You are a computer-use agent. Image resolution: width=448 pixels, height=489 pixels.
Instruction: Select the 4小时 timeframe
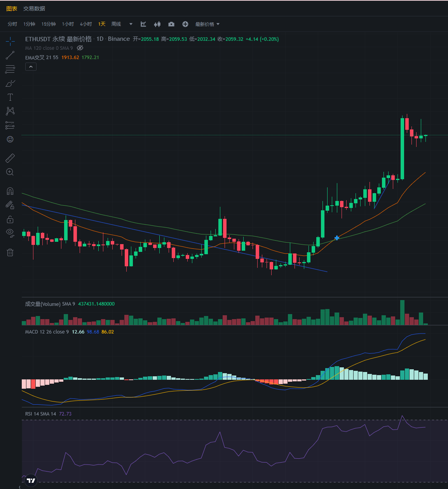[86, 24]
